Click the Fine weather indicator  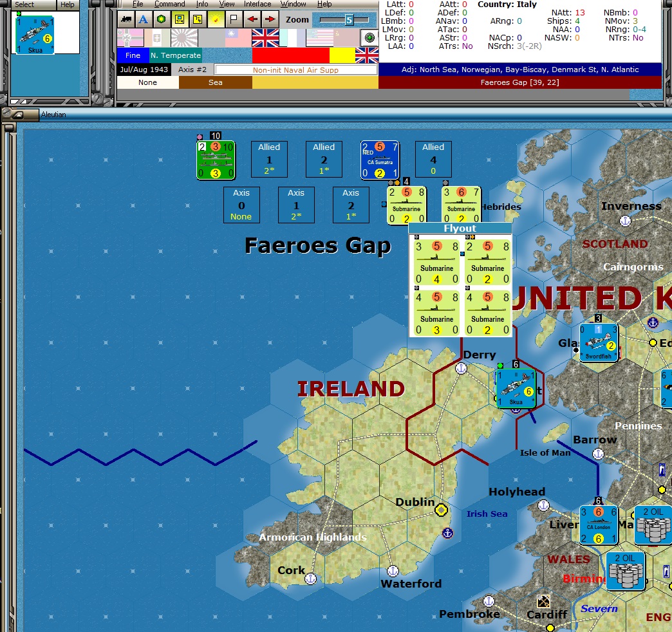[133, 55]
